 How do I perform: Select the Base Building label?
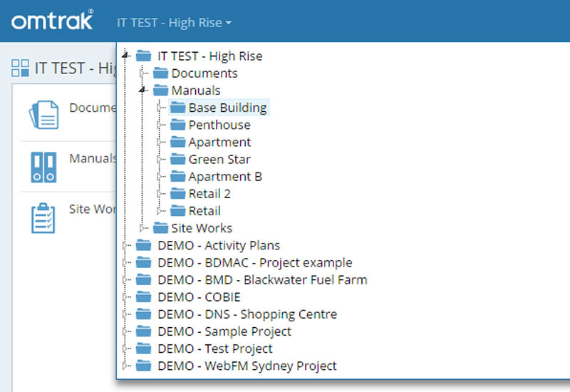[227, 108]
